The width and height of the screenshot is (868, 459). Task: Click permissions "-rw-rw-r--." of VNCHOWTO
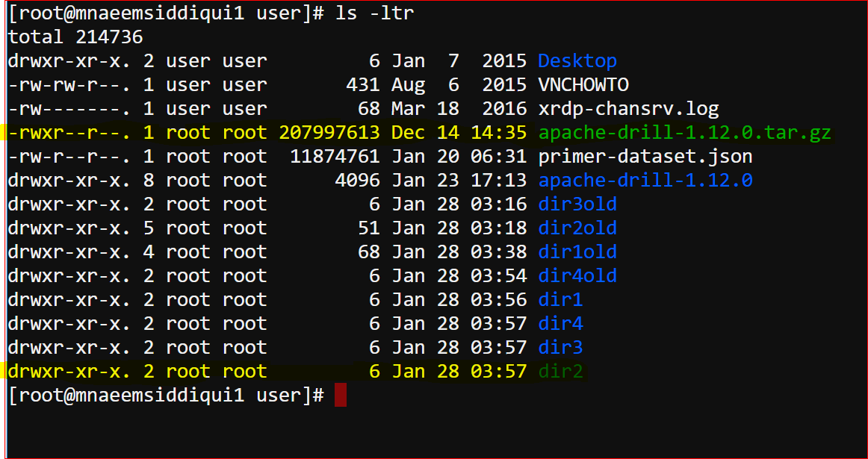point(69,84)
